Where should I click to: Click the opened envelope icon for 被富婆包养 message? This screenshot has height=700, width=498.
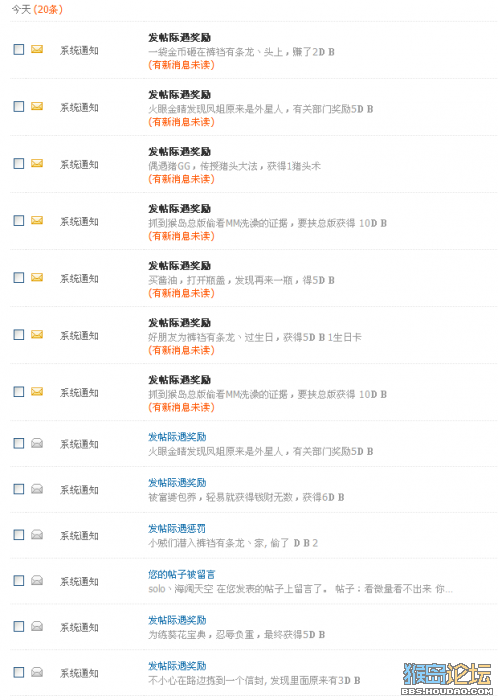(37, 489)
